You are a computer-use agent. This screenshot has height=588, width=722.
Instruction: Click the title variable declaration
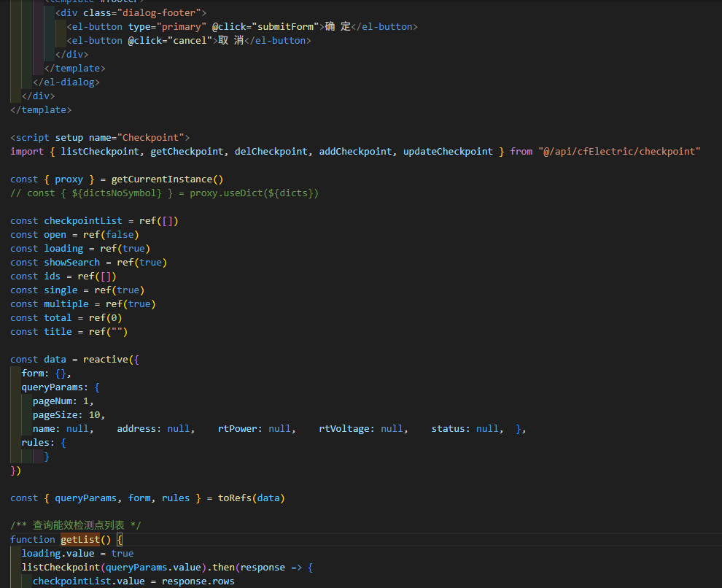(x=58, y=331)
